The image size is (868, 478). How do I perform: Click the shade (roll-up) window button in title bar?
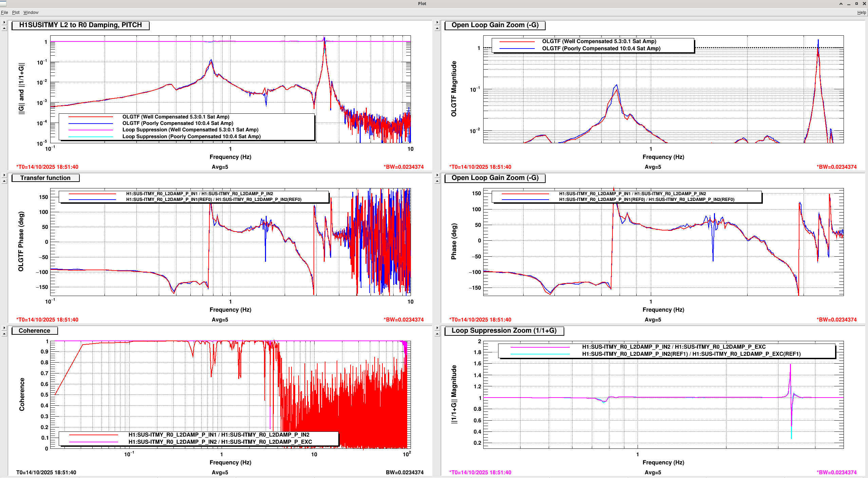coord(841,4)
